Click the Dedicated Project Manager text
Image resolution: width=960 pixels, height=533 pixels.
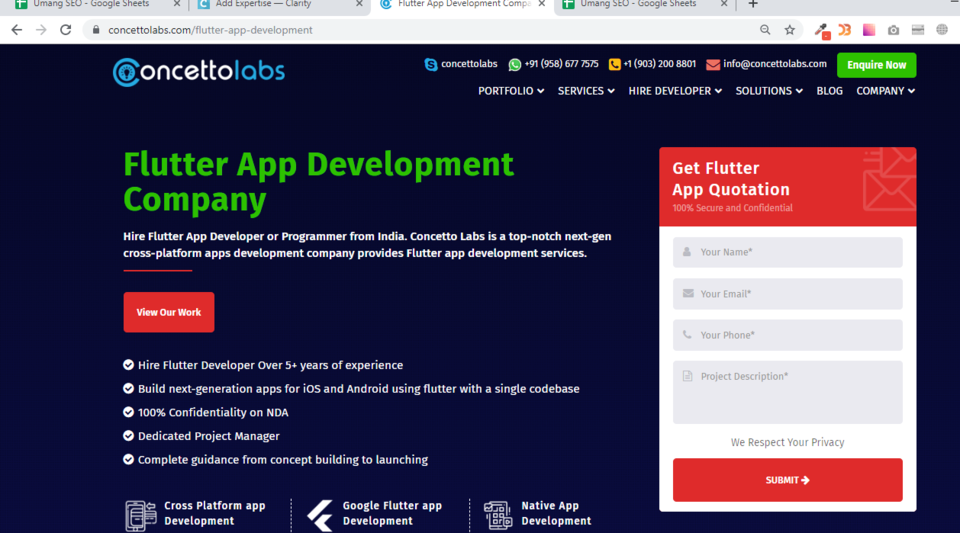209,436
